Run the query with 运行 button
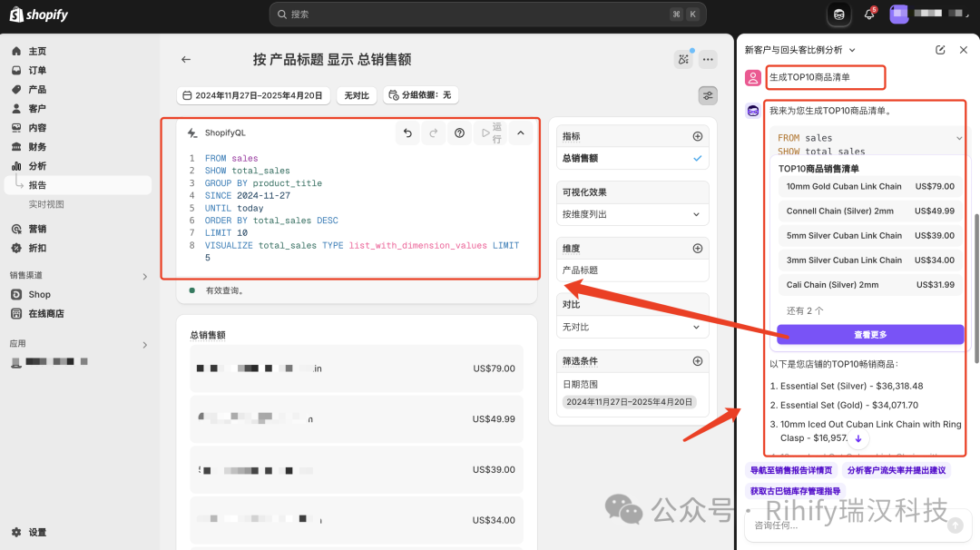 tap(492, 133)
